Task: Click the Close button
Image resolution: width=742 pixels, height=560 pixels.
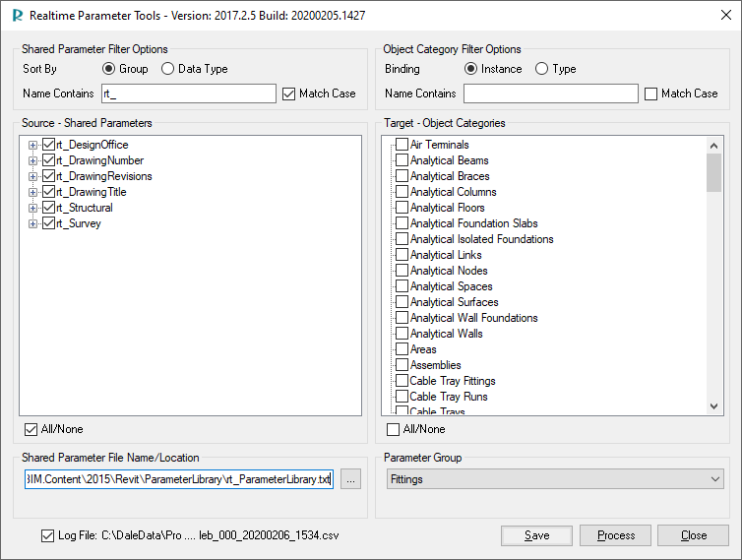Action: click(x=693, y=535)
